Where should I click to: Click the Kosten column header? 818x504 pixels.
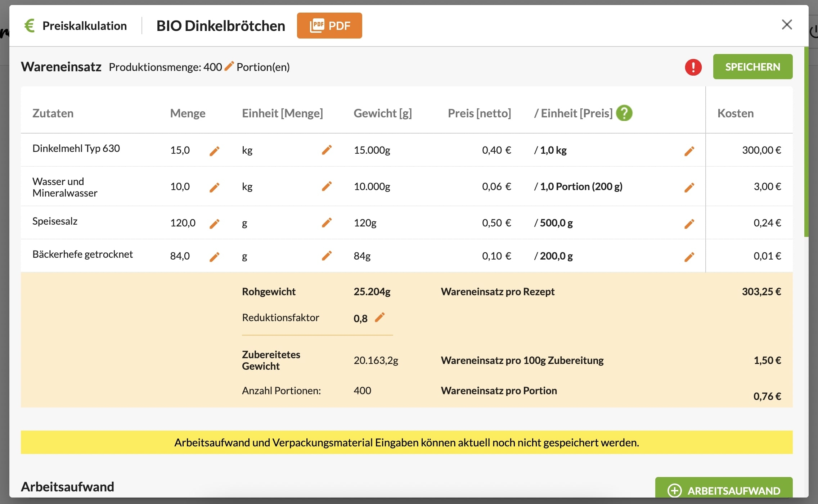coord(735,113)
